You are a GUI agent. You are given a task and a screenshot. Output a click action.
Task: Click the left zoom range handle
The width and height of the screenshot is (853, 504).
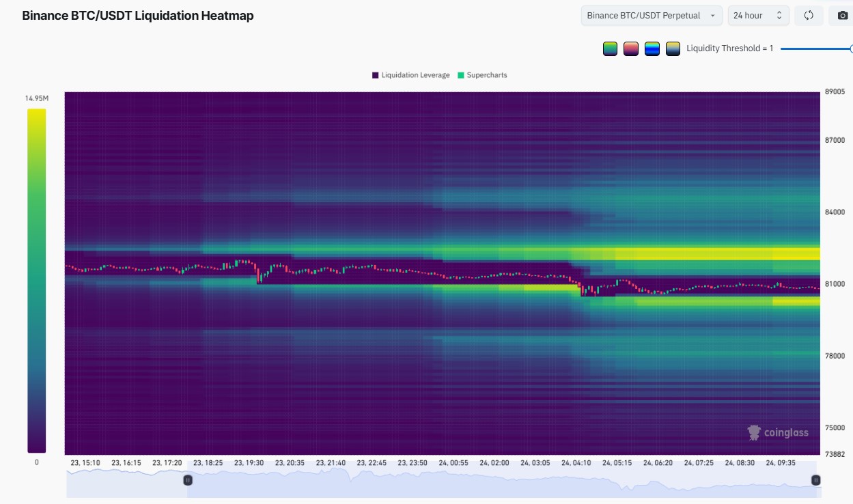(x=188, y=480)
